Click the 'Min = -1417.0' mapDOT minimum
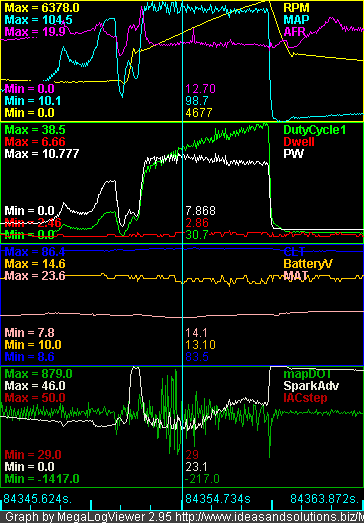Image resolution: width=364 pixels, height=523 pixels. (42, 479)
